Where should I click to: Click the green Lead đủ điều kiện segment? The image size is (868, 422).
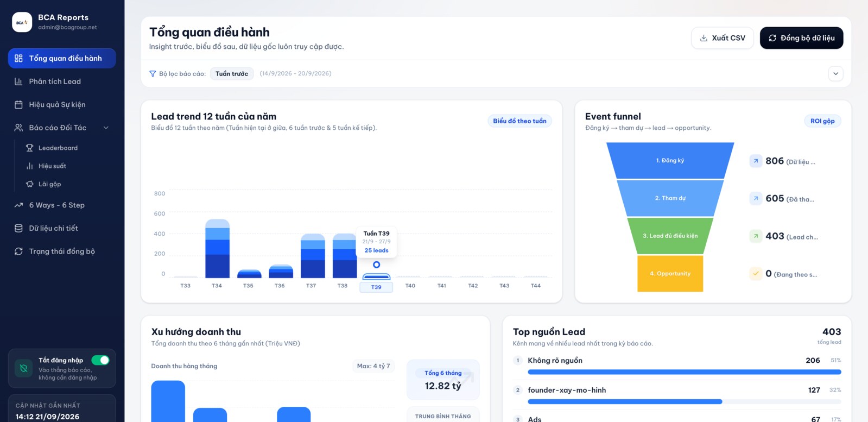pyautogui.click(x=670, y=236)
